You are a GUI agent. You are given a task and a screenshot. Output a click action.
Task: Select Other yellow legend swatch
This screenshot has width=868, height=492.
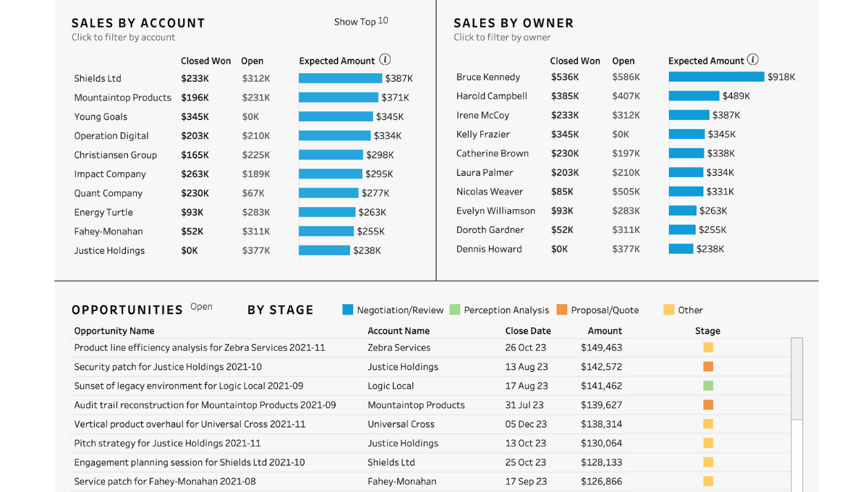click(x=669, y=310)
